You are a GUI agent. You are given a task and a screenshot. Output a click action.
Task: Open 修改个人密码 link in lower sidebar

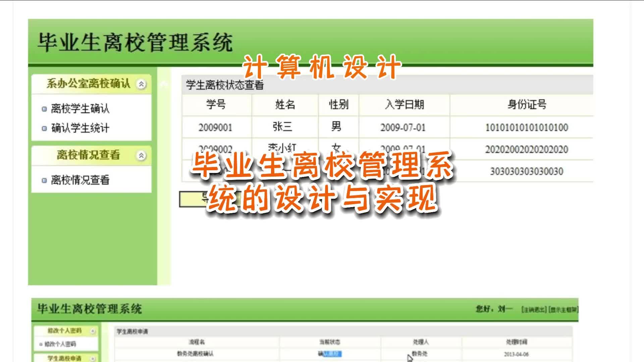[60, 344]
